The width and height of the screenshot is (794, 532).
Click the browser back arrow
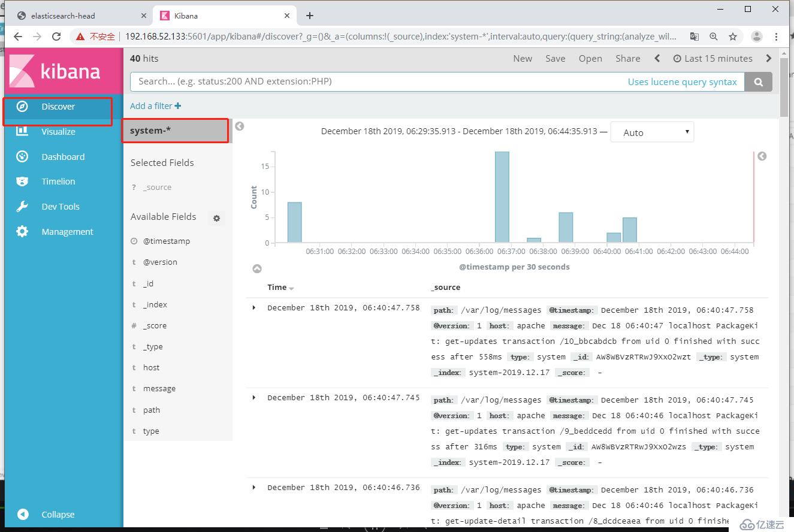click(18, 37)
